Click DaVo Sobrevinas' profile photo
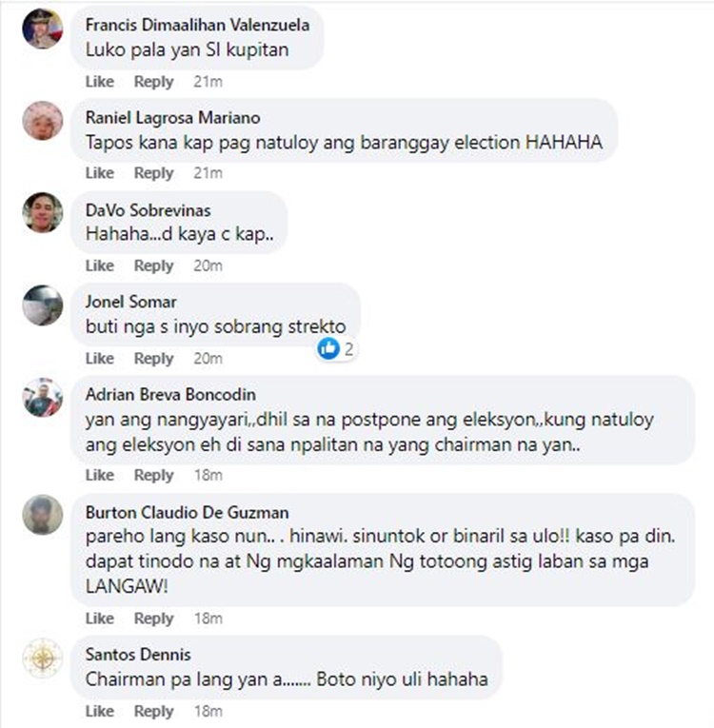Image resolution: width=714 pixels, height=728 pixels. (x=43, y=212)
